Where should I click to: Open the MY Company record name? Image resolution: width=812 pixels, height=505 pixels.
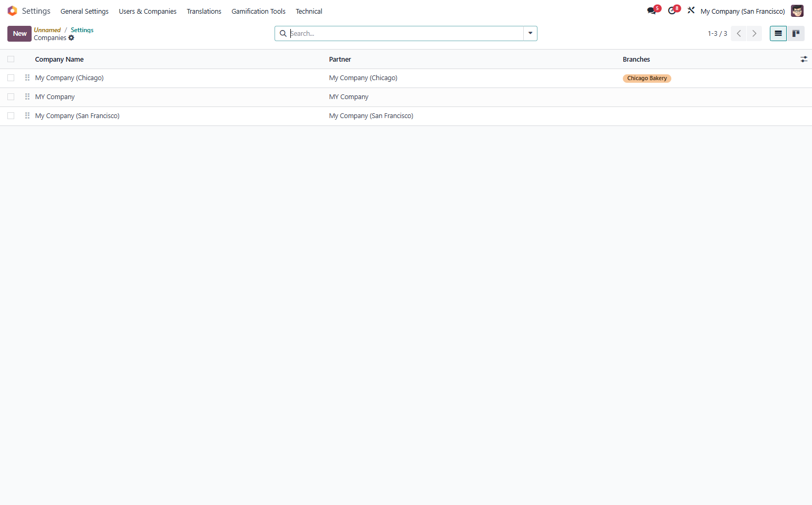point(55,97)
